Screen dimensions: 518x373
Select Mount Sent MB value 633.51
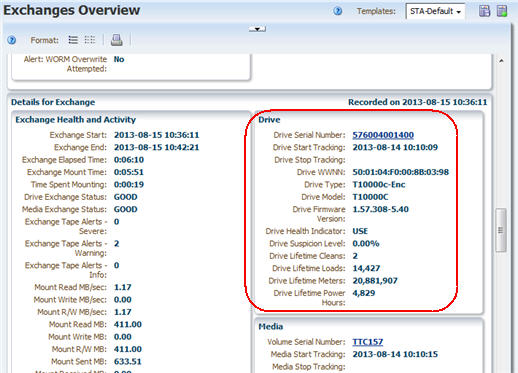click(x=128, y=361)
